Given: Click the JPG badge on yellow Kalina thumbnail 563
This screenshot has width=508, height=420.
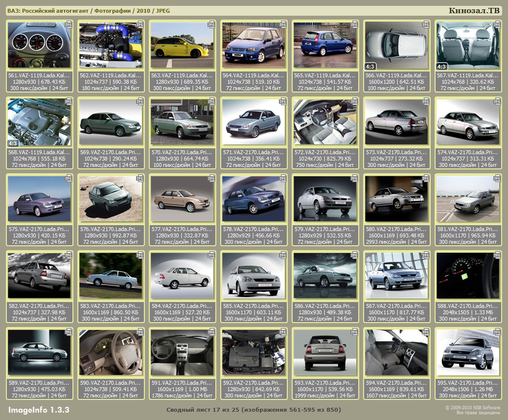Looking at the screenshot, I should coord(211,24).
